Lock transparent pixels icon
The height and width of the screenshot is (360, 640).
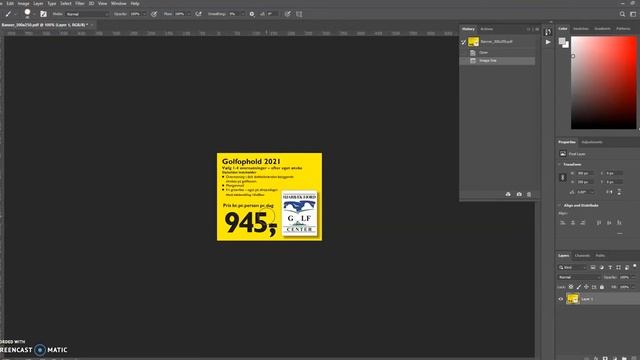[x=571, y=287]
